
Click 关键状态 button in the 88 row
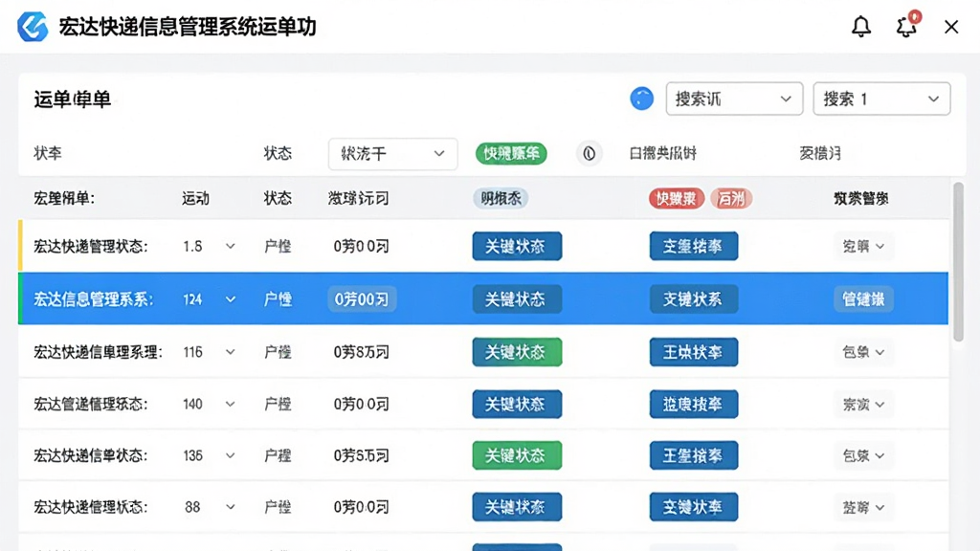[x=517, y=507]
